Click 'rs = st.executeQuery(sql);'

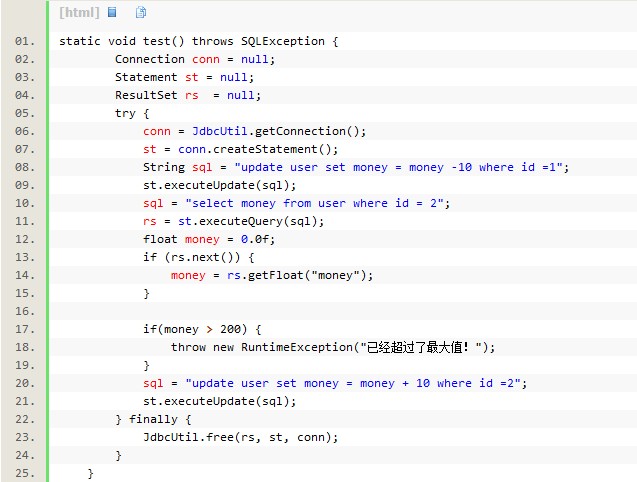[x=234, y=221]
